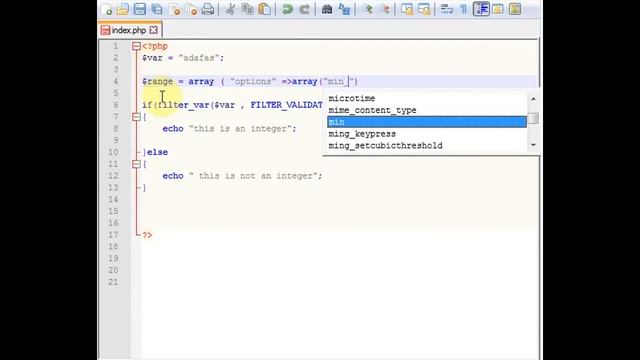Click the '$range' variable on line 4
This screenshot has width=640, height=360.
click(x=158, y=81)
